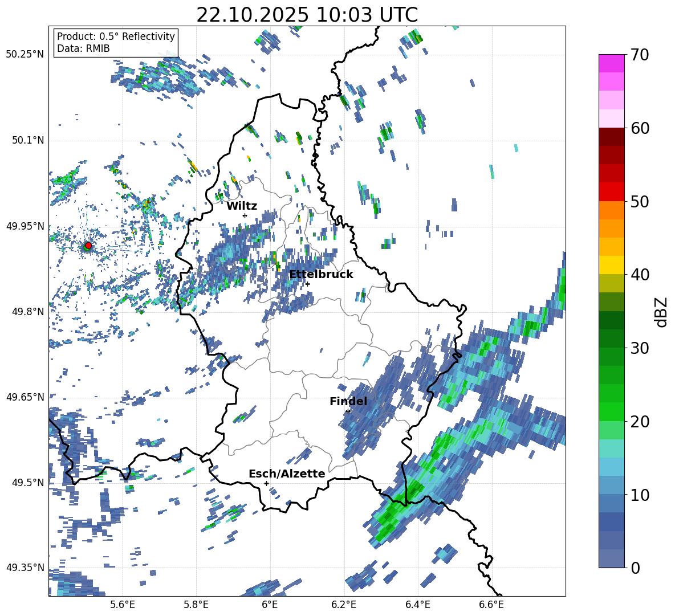
Task: Click the 6.2°E longitude label
Action: click(x=344, y=605)
